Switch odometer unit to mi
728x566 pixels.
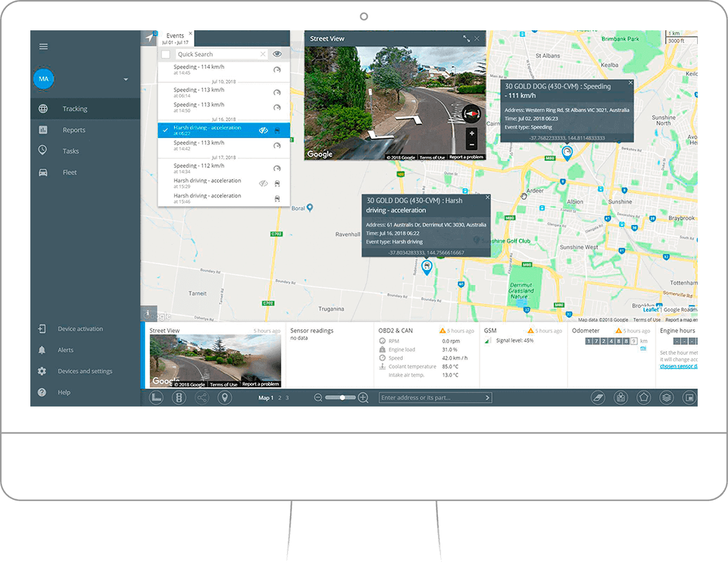[x=643, y=348]
